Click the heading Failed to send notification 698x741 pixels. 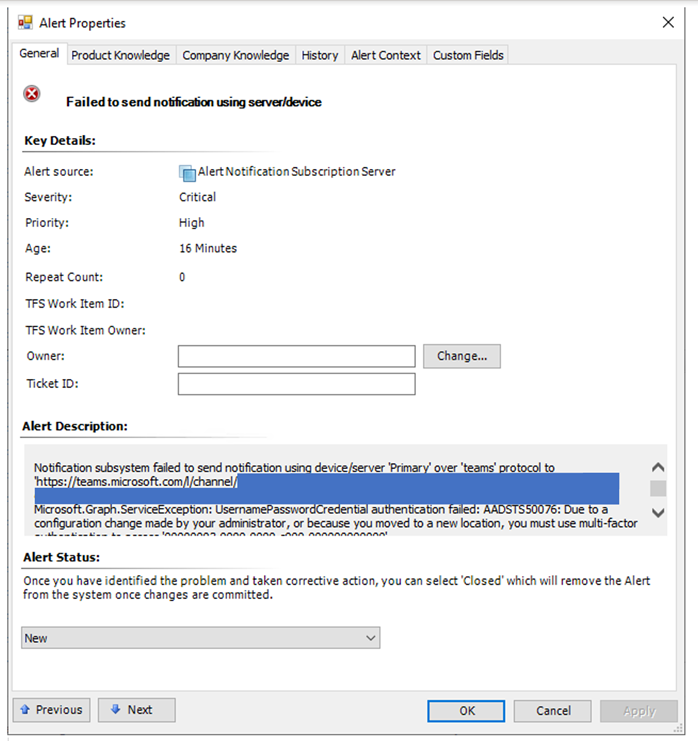click(x=194, y=102)
